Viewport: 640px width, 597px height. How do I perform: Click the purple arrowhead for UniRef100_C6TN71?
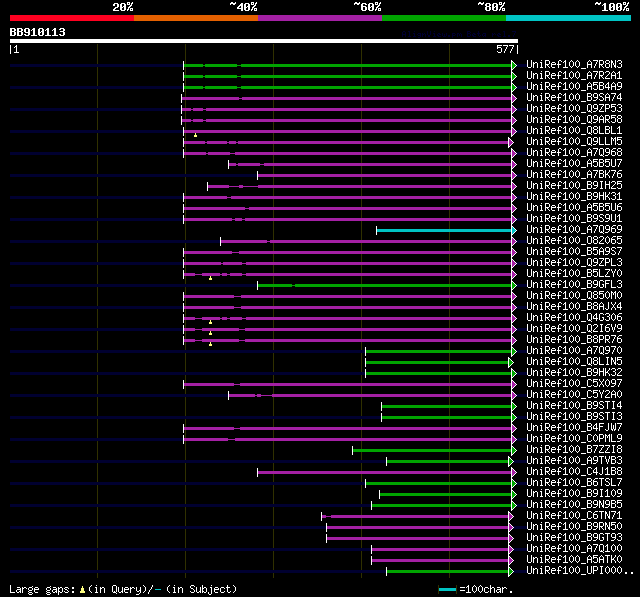pos(511,517)
